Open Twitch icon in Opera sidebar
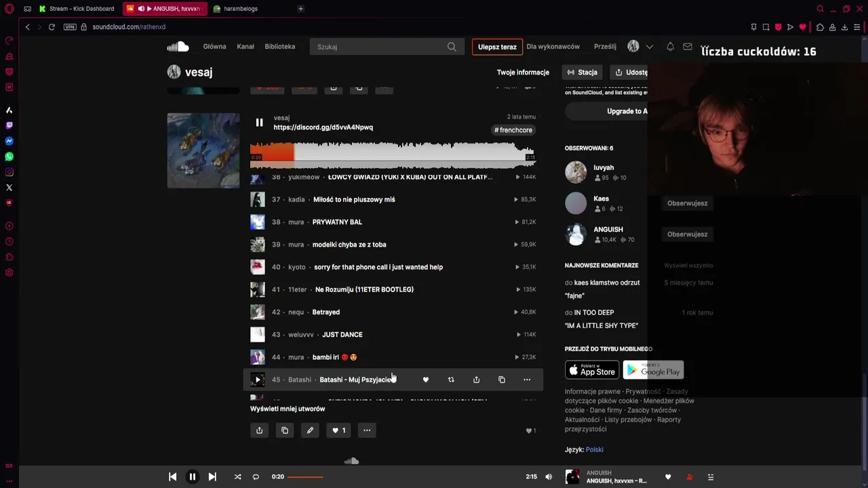Image resolution: width=868 pixels, height=488 pixels. point(9,125)
